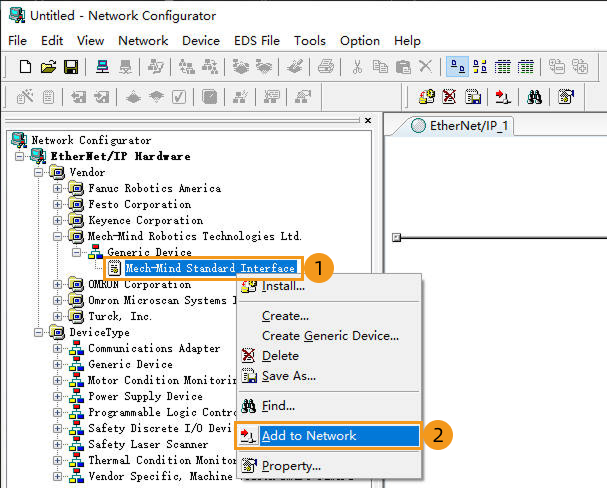607x488 pixels.
Task: Select Mech-Mind Standard Interface tree item
Action: pyautogui.click(x=210, y=268)
